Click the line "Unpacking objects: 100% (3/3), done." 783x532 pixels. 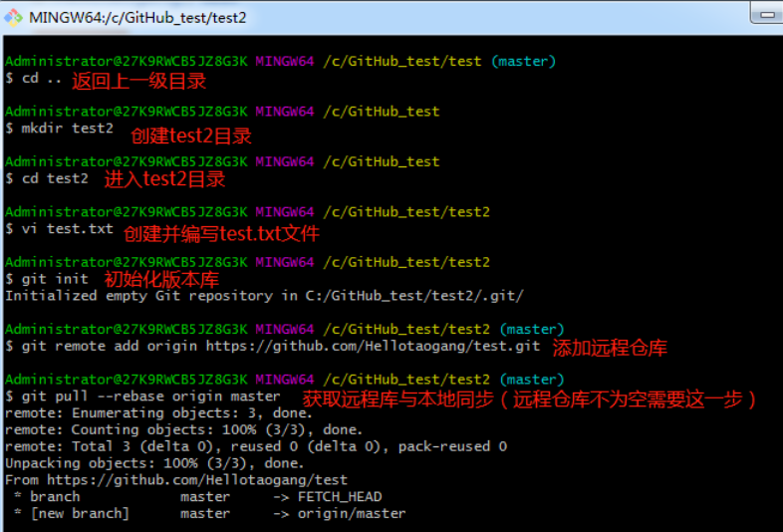(154, 463)
